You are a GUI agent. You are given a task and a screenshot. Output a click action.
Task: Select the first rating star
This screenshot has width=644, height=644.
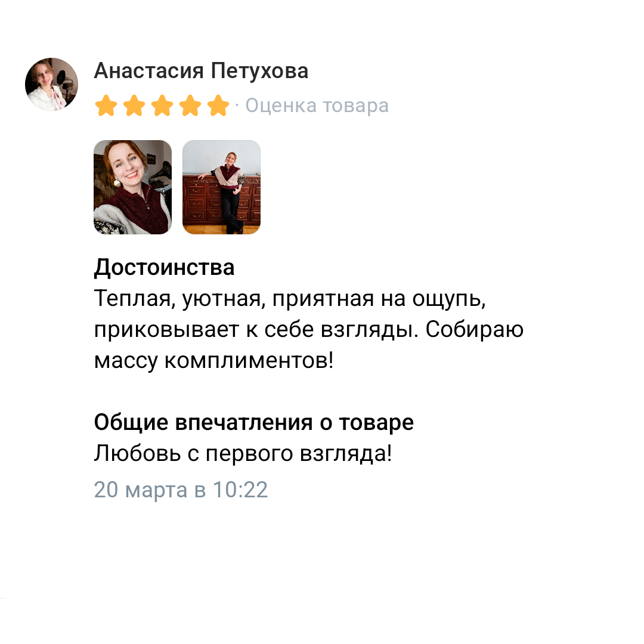pyautogui.click(x=106, y=106)
